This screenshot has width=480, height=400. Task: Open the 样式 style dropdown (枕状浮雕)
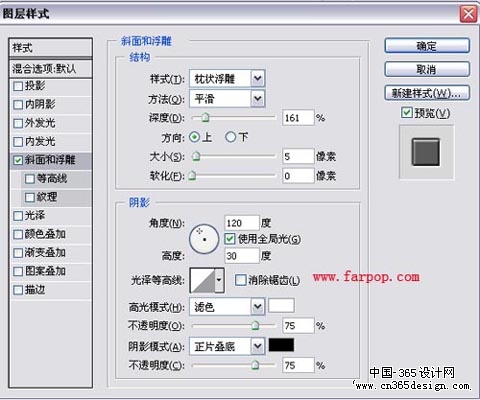tap(227, 79)
